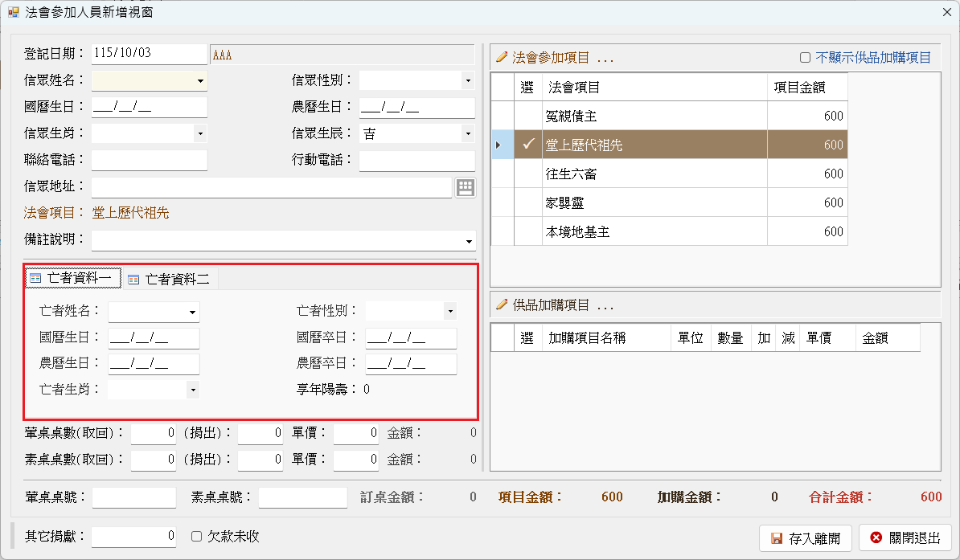960x560 pixels.
Task: Click the 金額 column header in 供品加購項目 grid
Action: click(888, 337)
